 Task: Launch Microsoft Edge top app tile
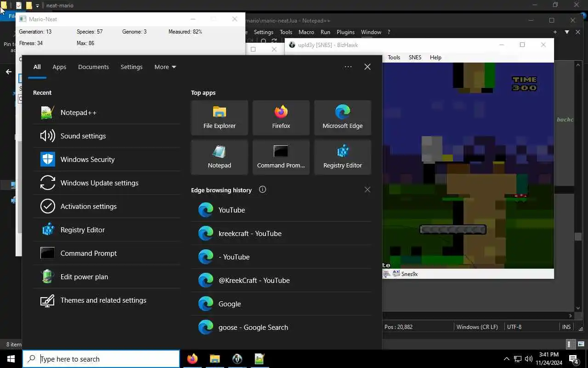click(343, 118)
